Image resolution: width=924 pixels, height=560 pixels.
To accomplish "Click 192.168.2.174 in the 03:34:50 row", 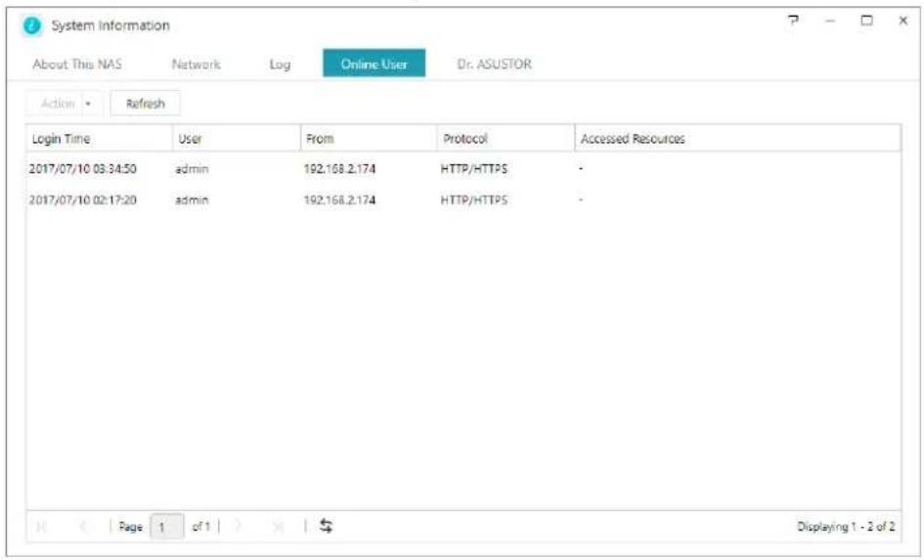I will click(339, 169).
